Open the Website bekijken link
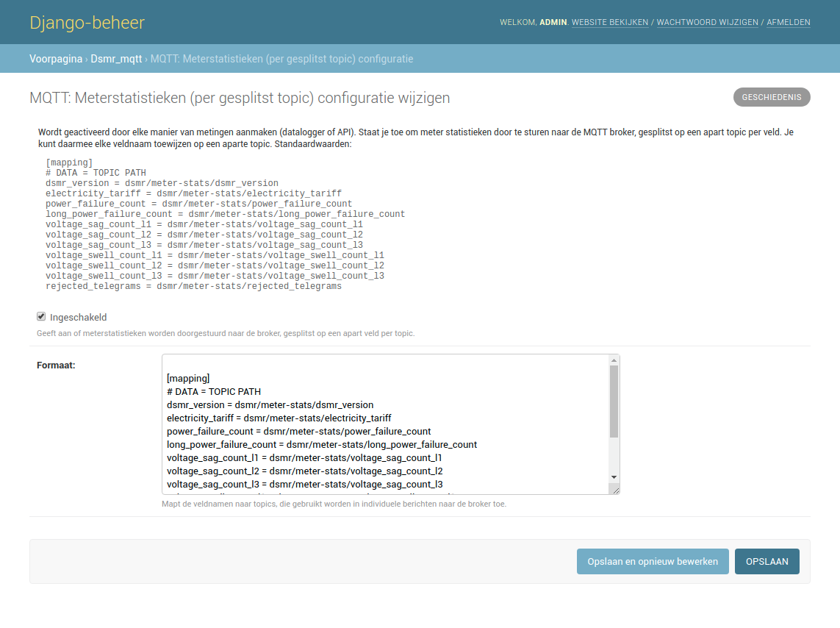 [610, 23]
